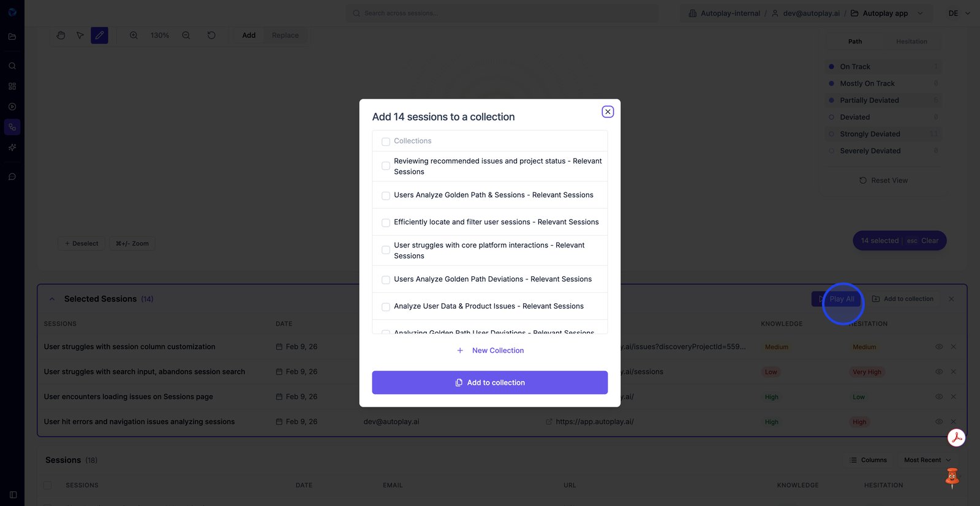This screenshot has height=506, width=980.
Task: Switch to the Hesitation tab
Action: [x=911, y=42]
